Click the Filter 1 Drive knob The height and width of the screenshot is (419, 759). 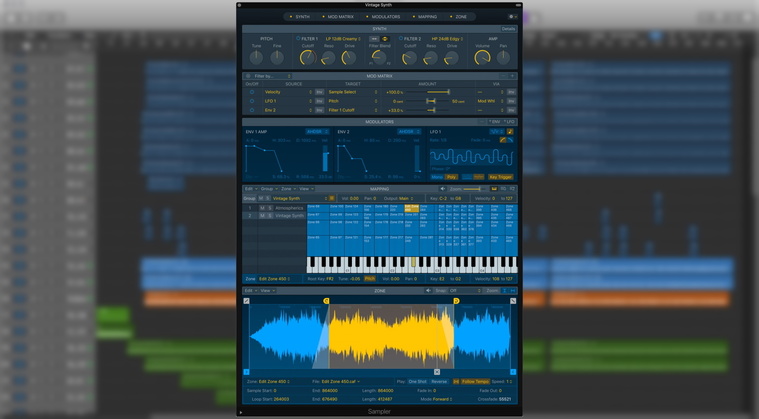coord(349,58)
